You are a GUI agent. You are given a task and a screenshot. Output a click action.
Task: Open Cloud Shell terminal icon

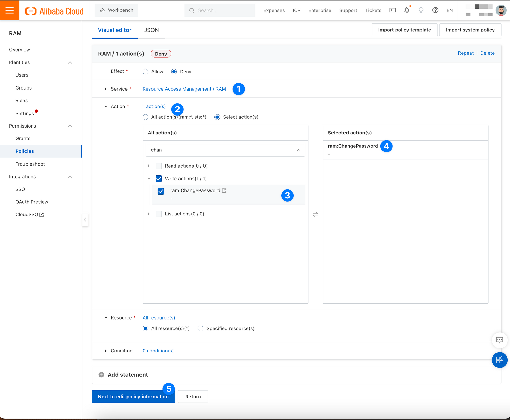click(x=392, y=10)
